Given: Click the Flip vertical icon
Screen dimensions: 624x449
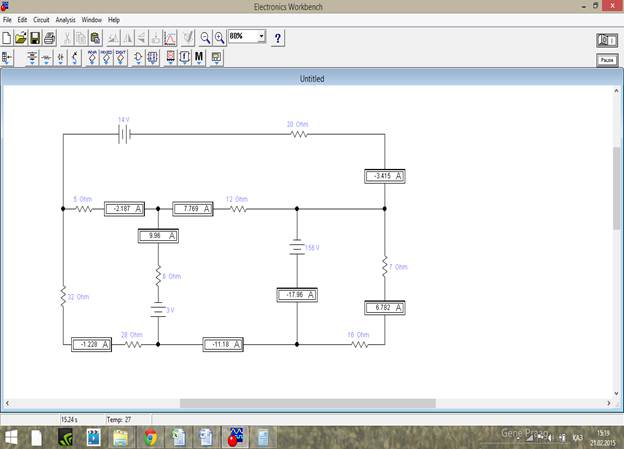Looking at the screenshot, I should pos(141,38).
